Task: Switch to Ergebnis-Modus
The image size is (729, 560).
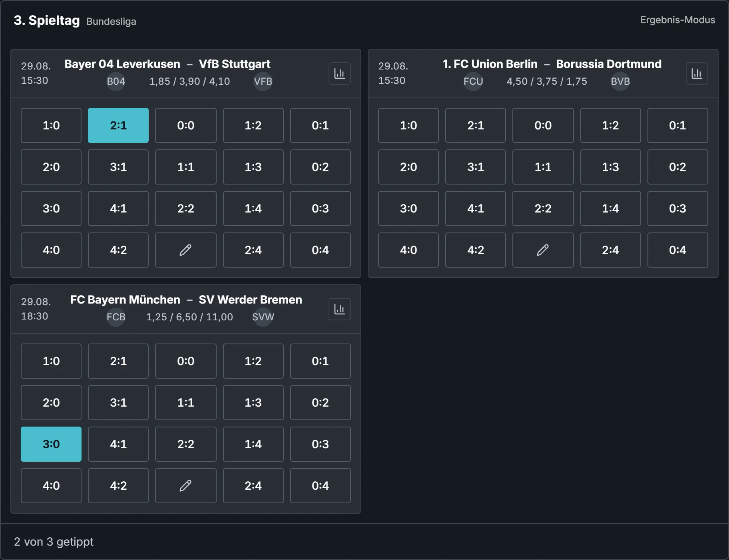Action: pos(677,20)
